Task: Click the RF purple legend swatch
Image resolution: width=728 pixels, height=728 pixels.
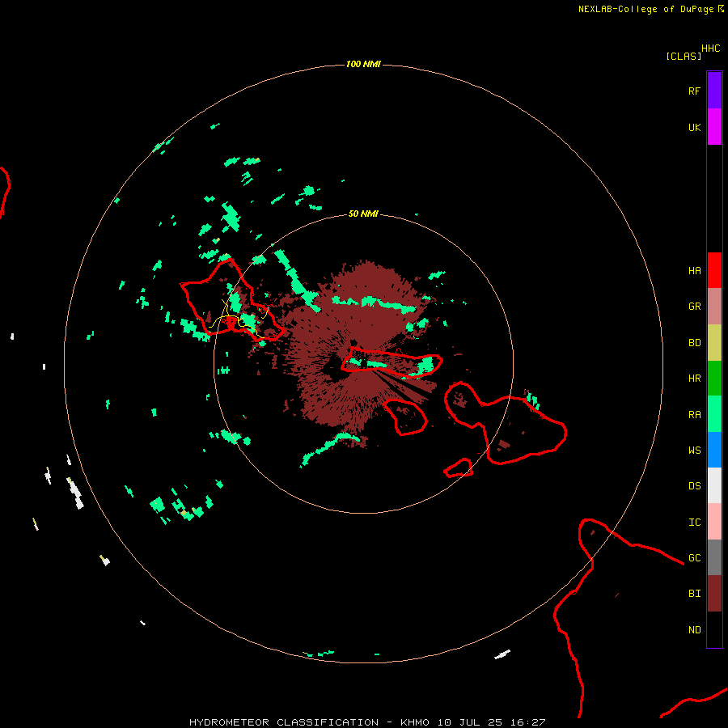Action: [714, 91]
